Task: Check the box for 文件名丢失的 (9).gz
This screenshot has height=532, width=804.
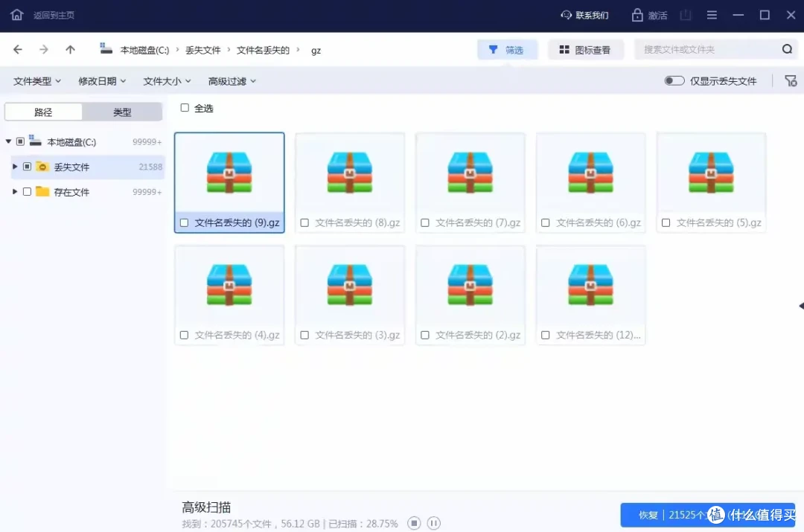Action: pos(184,222)
